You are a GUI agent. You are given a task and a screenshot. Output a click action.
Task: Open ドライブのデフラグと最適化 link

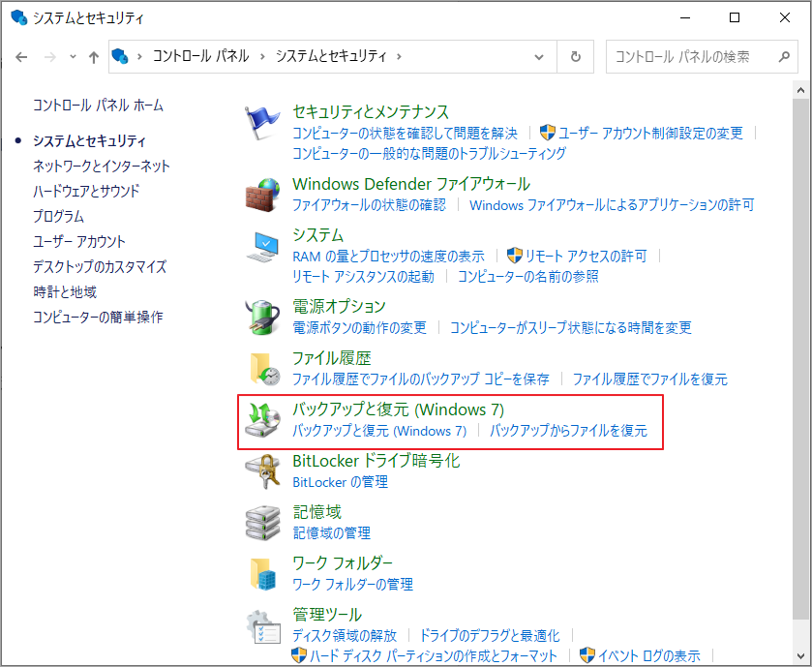pyautogui.click(x=490, y=635)
